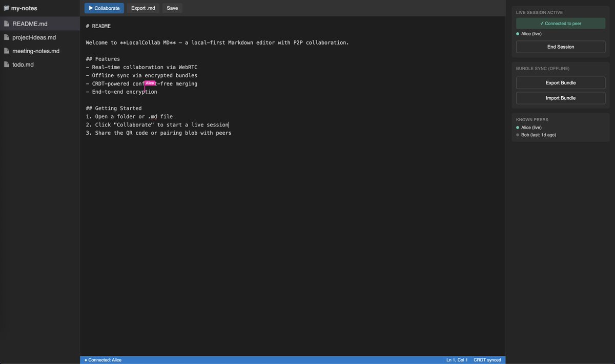Click 'CRDT synced' in the status bar

(487, 360)
